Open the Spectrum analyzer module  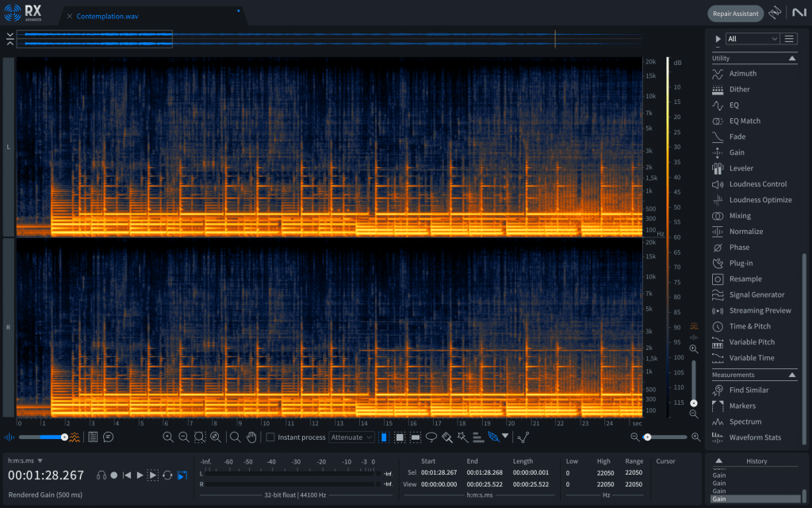[x=745, y=421]
